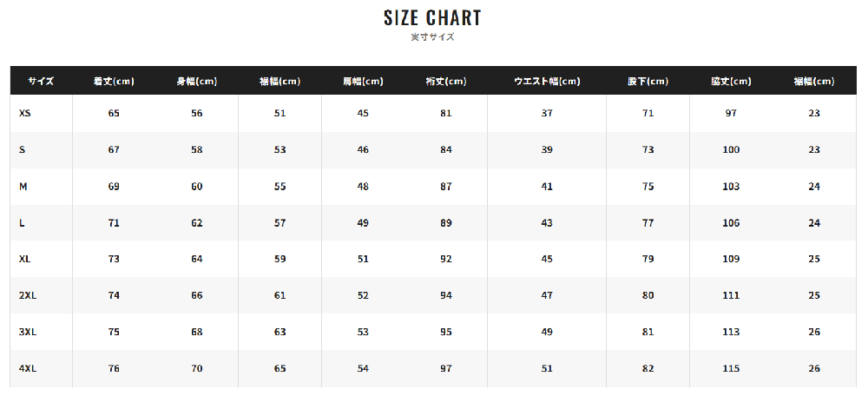The height and width of the screenshot is (396, 868).
Task: Select the サイズ column header
Action: [41, 82]
